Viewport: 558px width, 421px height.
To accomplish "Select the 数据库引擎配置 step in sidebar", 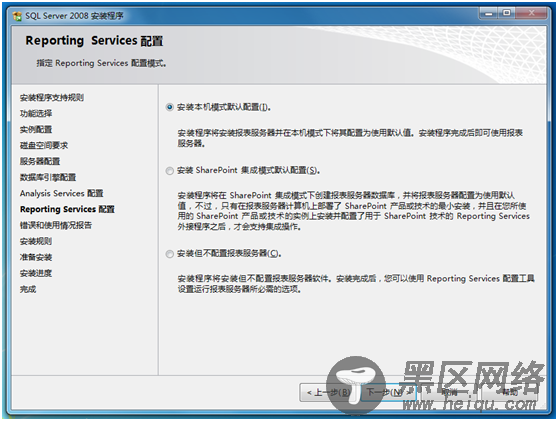I will tap(48, 178).
